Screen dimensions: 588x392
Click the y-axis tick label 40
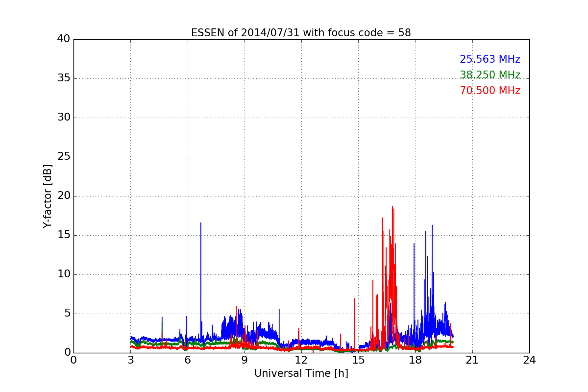[64, 39]
